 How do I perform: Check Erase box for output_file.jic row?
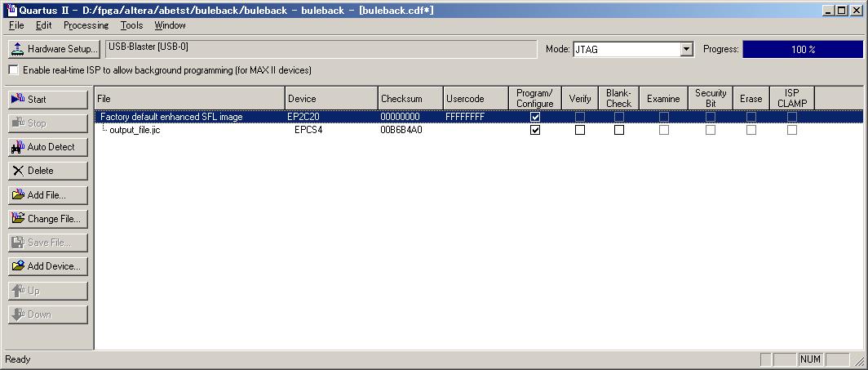pyautogui.click(x=751, y=130)
